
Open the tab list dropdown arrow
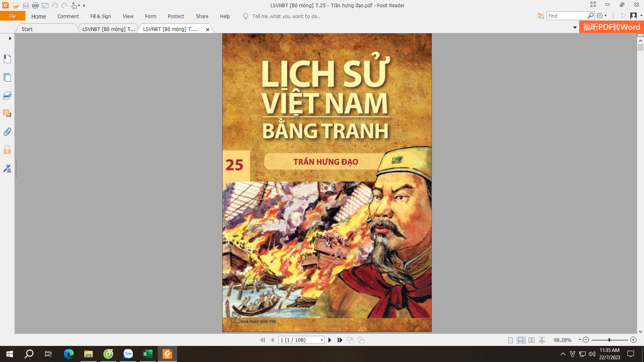pos(575,27)
